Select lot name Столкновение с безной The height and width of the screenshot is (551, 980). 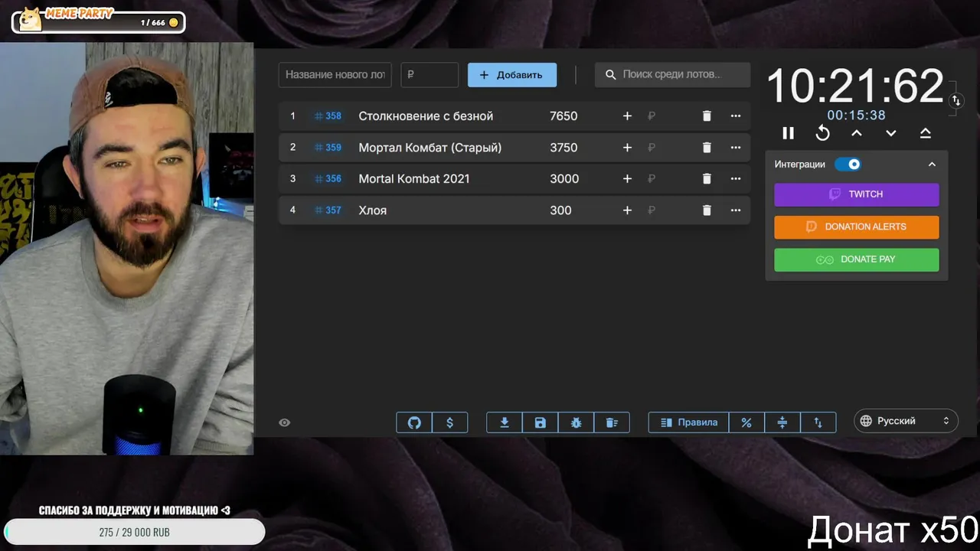pyautogui.click(x=426, y=116)
